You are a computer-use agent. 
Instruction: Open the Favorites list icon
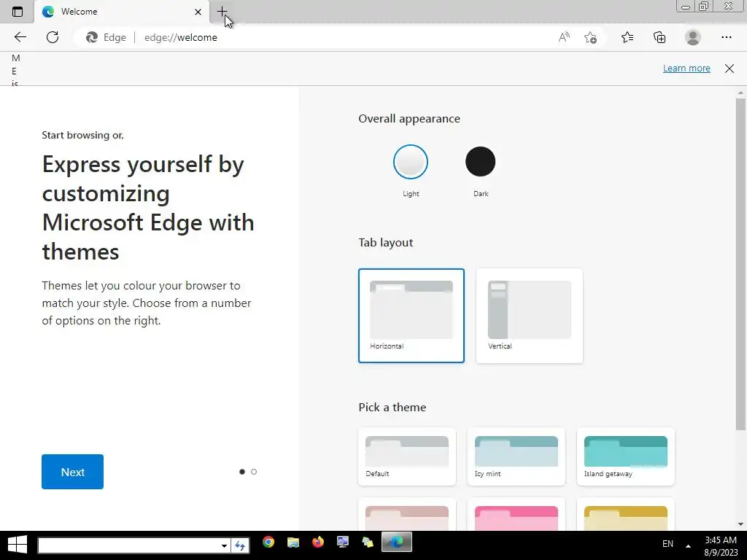[x=627, y=37]
